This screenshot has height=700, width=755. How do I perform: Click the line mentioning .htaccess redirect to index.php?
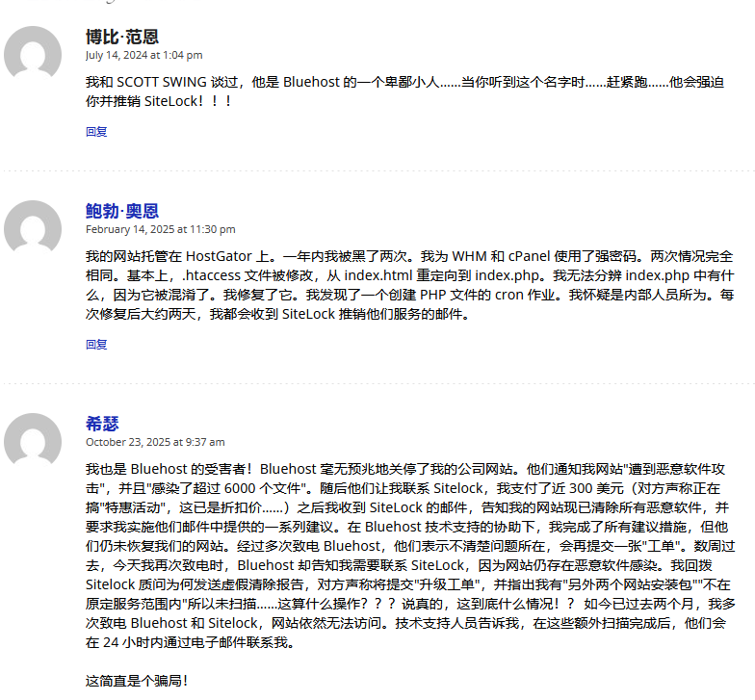pos(410,275)
